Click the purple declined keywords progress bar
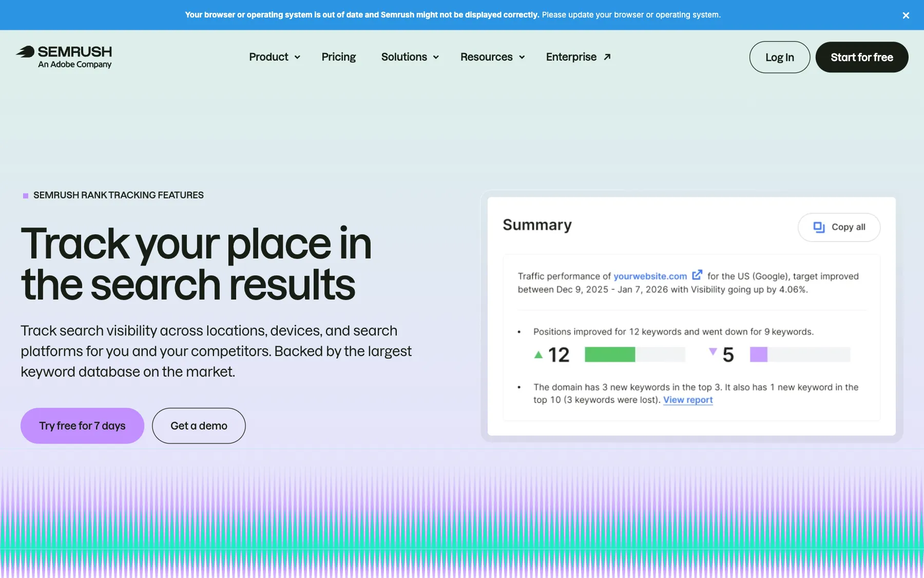 800,355
